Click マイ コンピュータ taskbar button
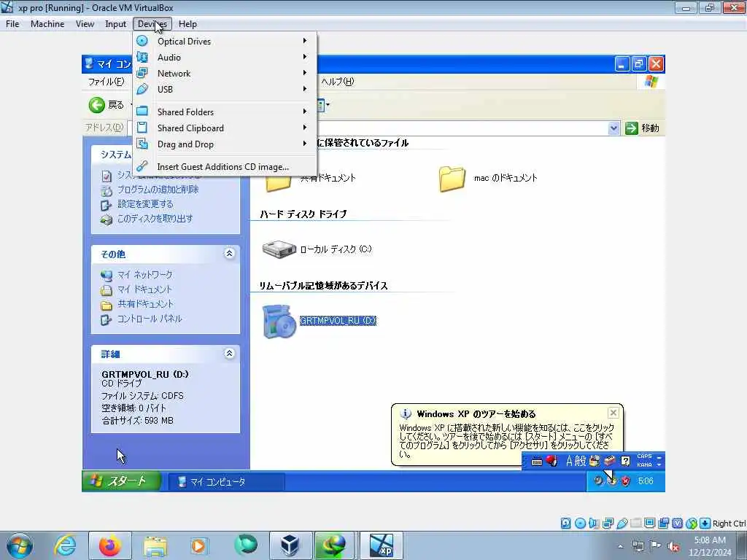747x560 pixels. point(227,482)
